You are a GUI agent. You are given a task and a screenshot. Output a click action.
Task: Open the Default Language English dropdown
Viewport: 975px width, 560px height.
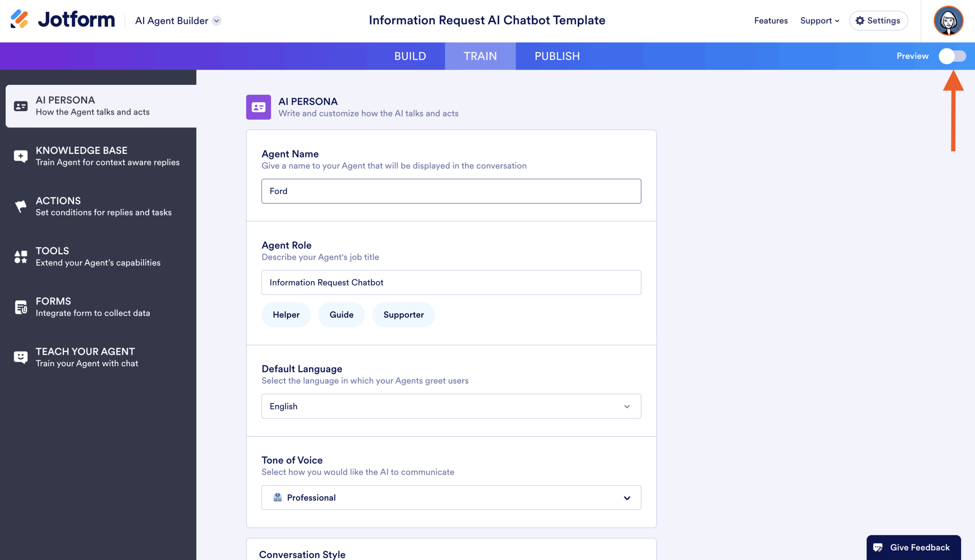click(451, 406)
